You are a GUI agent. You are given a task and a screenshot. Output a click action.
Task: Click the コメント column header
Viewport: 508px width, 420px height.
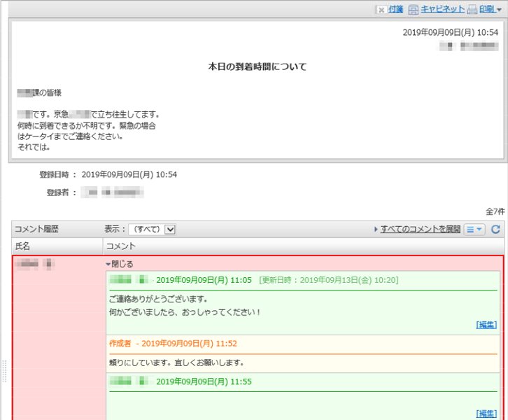click(120, 246)
